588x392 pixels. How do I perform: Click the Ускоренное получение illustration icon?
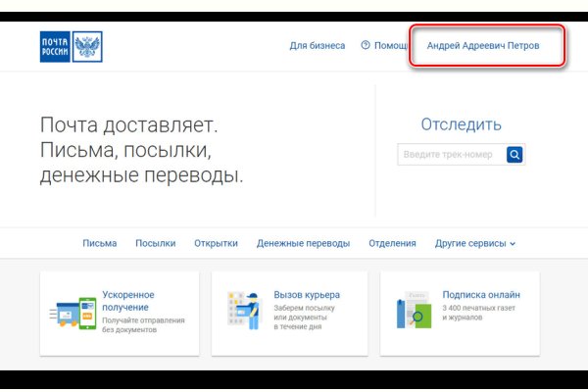pos(73,313)
